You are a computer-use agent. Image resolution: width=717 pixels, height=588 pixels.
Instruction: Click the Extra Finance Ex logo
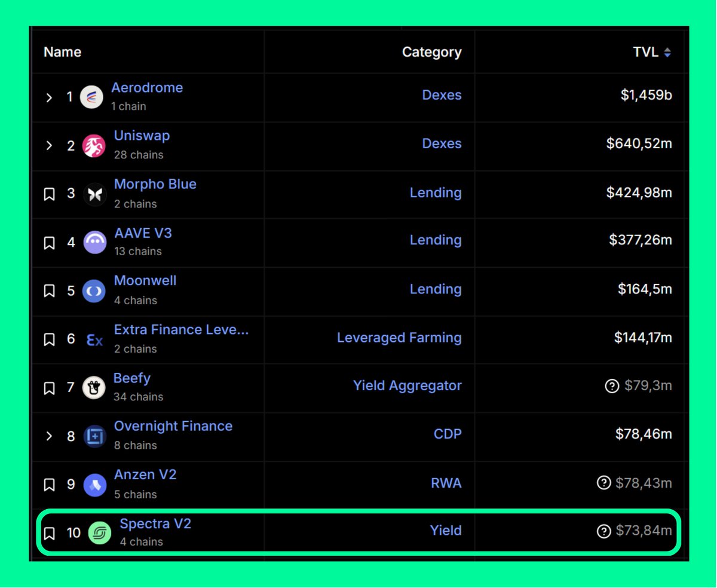click(x=94, y=340)
